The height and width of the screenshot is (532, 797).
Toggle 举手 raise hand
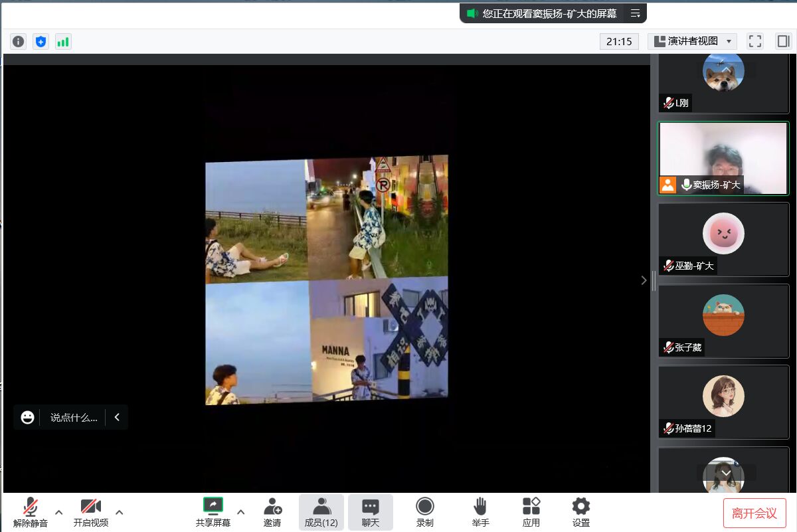[480, 512]
